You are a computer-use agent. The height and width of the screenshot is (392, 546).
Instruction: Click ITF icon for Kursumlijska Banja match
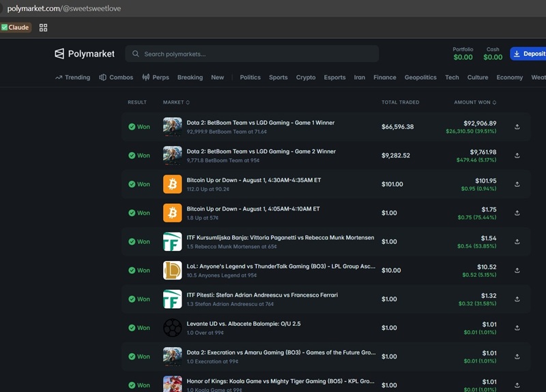(173, 241)
